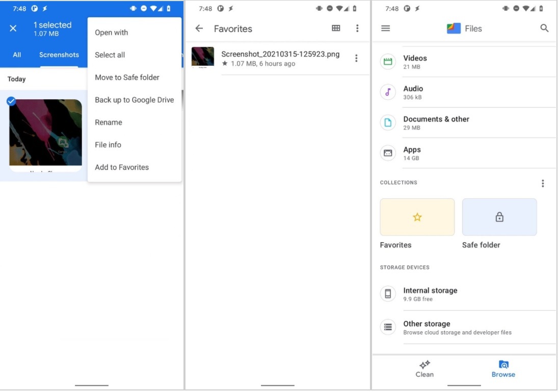Screen dimensions: 558x392
Task: Uncheck the selected screenshot checkmark
Action: [x=11, y=101]
